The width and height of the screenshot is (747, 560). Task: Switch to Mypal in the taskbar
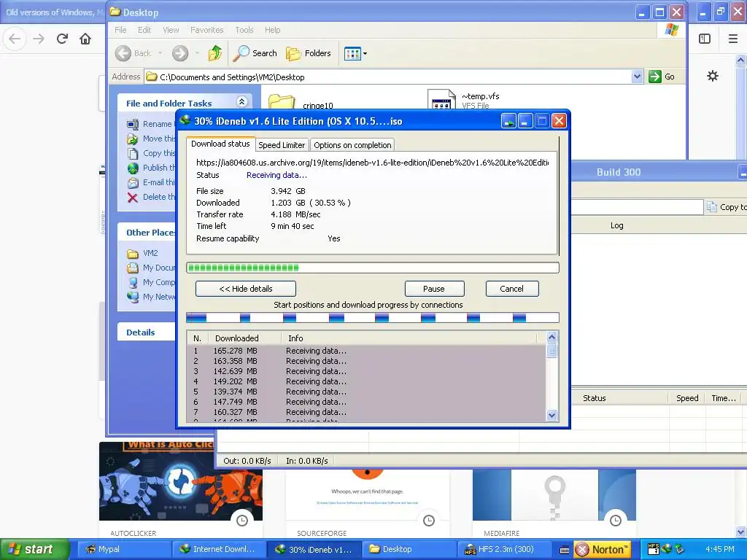tap(123, 549)
